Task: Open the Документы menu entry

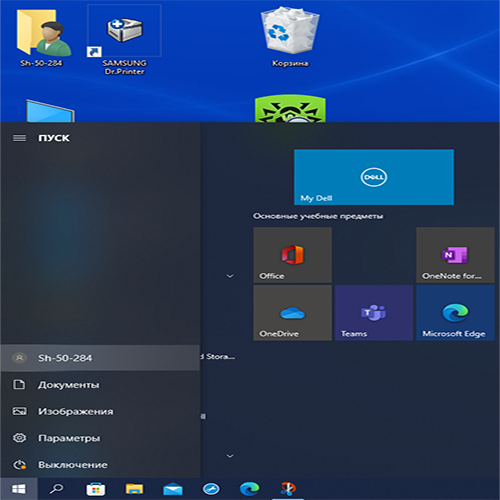Action: point(100,385)
